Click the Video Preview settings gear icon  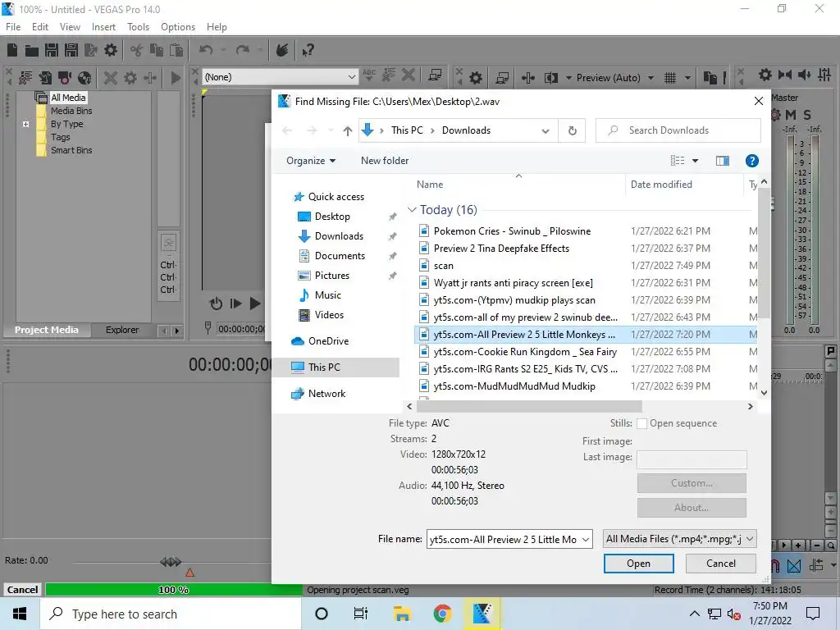click(476, 78)
